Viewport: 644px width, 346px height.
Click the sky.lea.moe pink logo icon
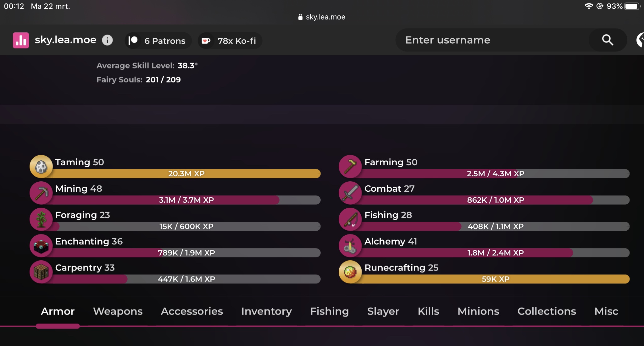click(x=21, y=40)
